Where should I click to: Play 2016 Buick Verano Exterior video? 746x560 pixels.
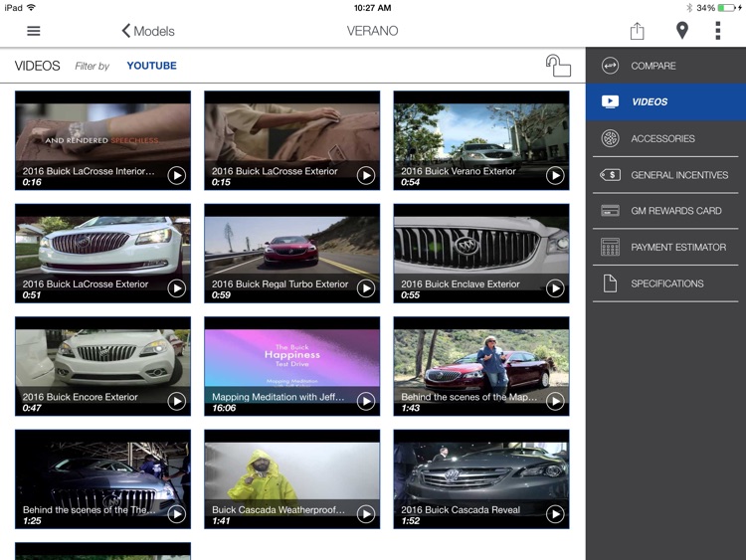pyautogui.click(x=555, y=176)
